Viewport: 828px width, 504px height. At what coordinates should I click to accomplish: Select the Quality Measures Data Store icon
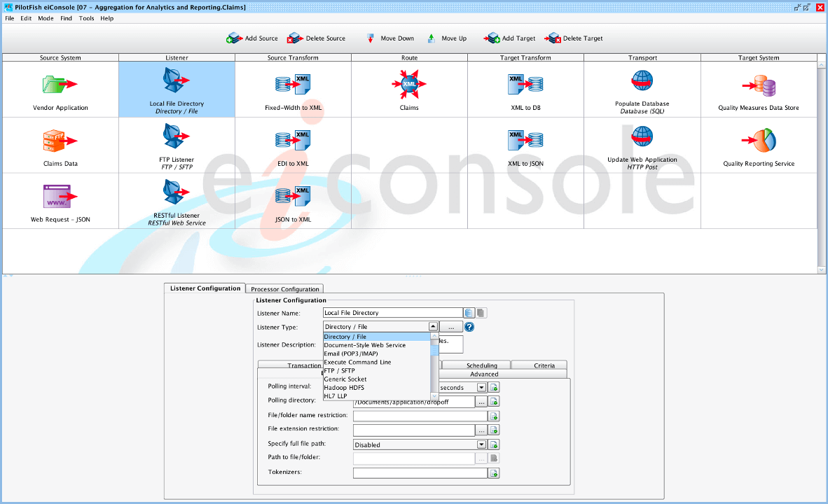click(x=759, y=85)
